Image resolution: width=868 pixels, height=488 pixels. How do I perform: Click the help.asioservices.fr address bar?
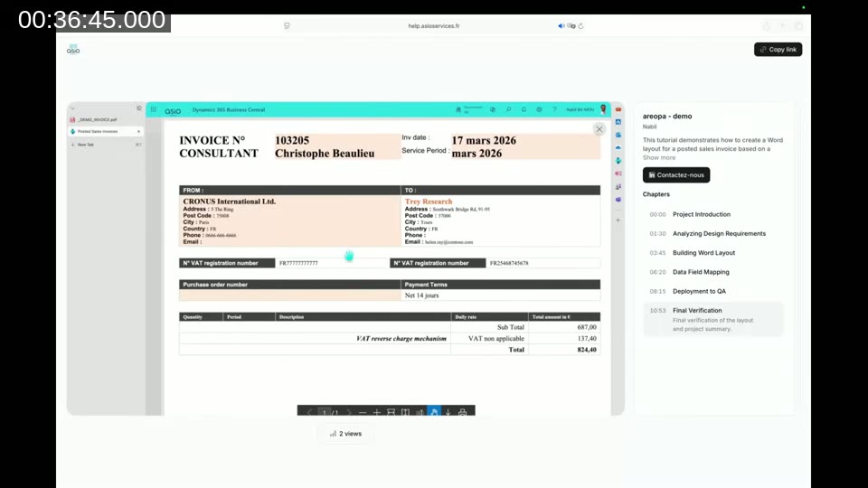coord(433,26)
